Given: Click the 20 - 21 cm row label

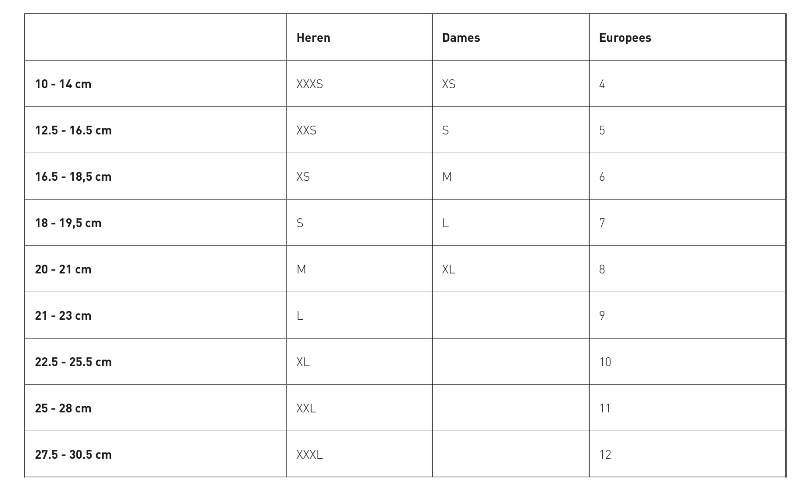Looking at the screenshot, I should 63,269.
